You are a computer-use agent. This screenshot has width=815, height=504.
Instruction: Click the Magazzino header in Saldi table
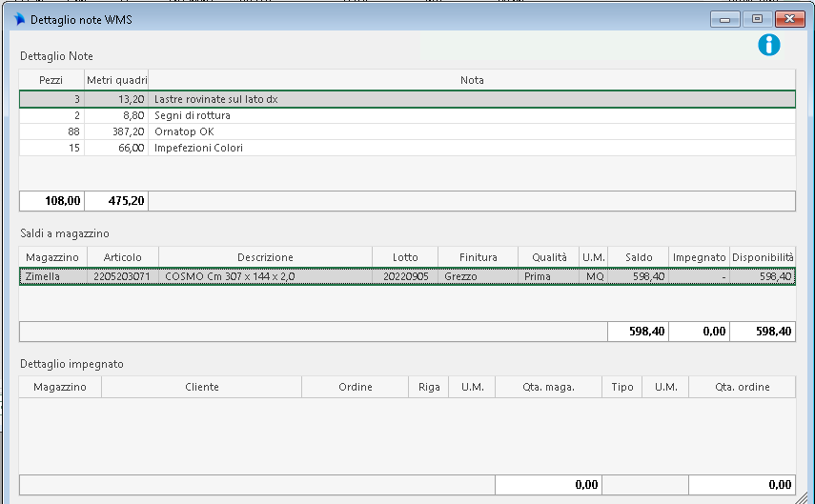tap(52, 257)
